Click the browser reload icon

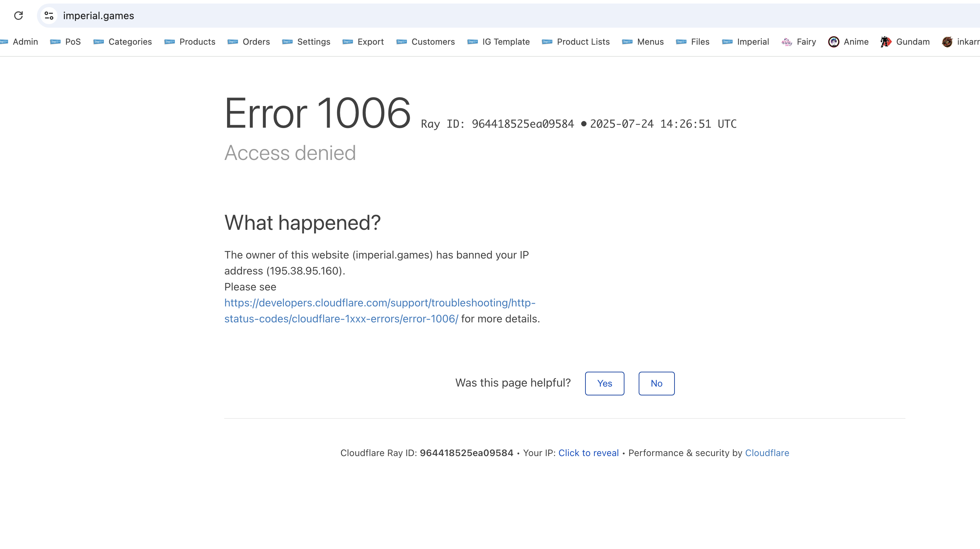[x=18, y=16]
